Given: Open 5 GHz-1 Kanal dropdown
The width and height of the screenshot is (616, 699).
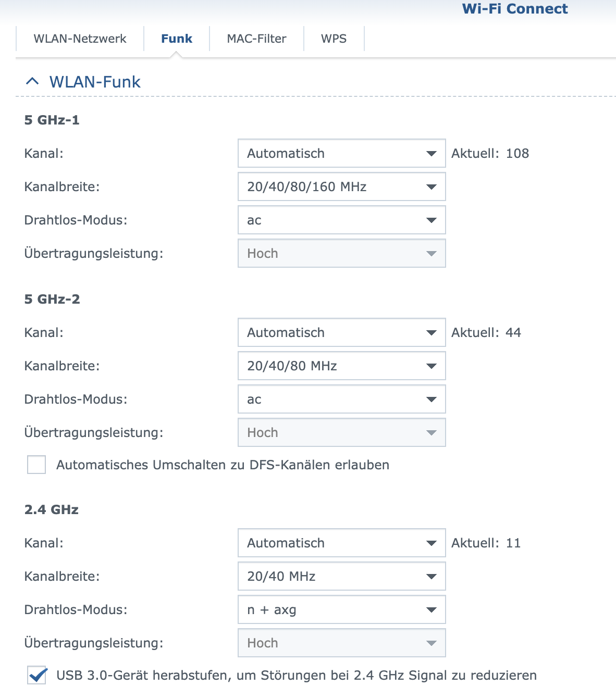Looking at the screenshot, I should click(x=341, y=154).
